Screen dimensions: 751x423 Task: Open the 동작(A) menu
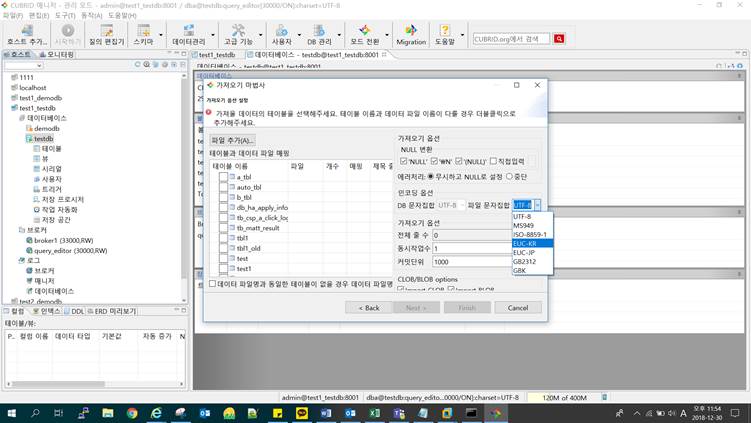[91, 15]
